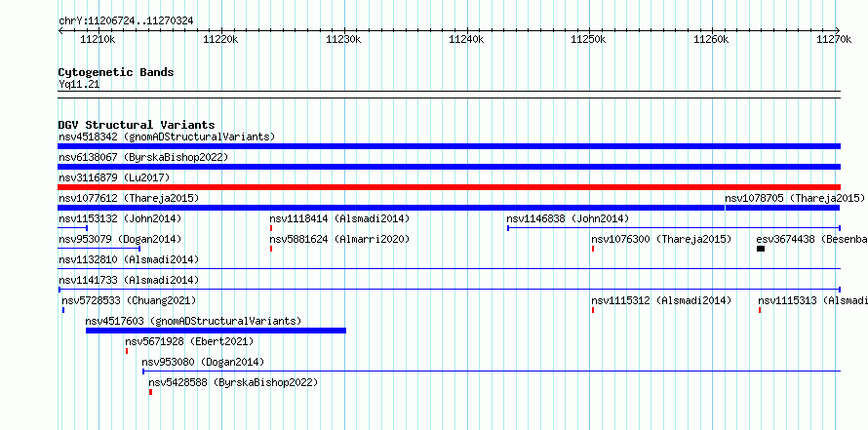
Task: Select nsv5728533 (Chuang2021) label
Action: pyautogui.click(x=129, y=300)
